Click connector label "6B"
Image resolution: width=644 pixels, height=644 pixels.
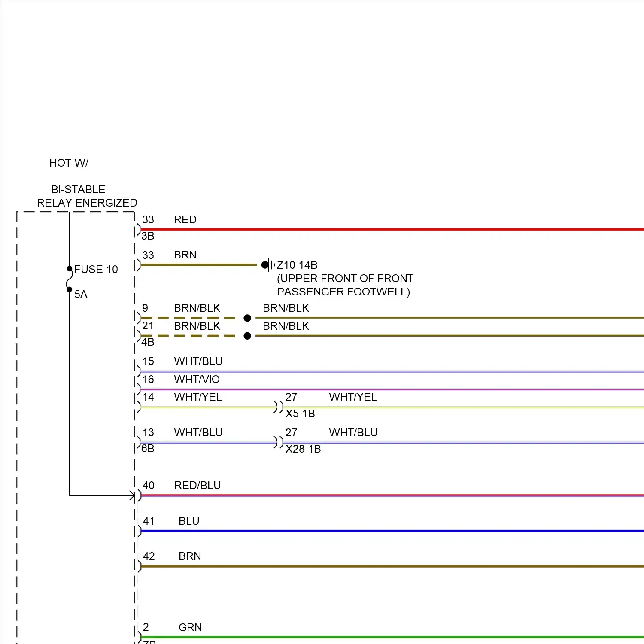coord(148,449)
